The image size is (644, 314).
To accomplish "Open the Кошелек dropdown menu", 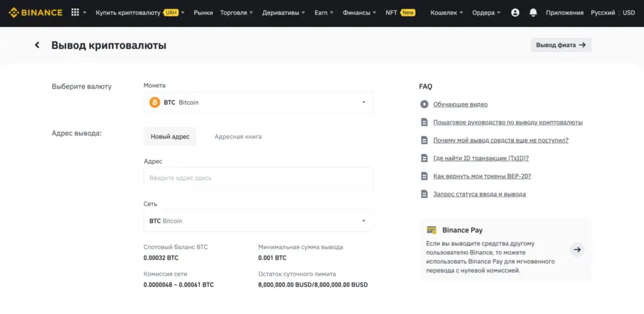I will 447,13.
